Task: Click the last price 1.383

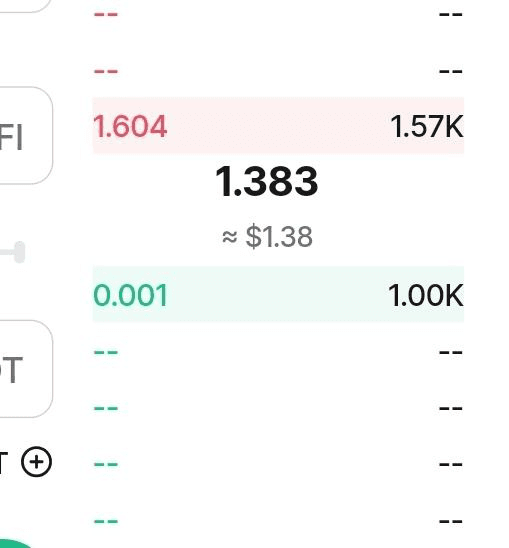Action: click(267, 181)
